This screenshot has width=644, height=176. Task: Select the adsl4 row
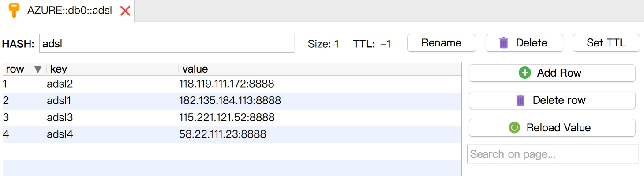coord(232,134)
